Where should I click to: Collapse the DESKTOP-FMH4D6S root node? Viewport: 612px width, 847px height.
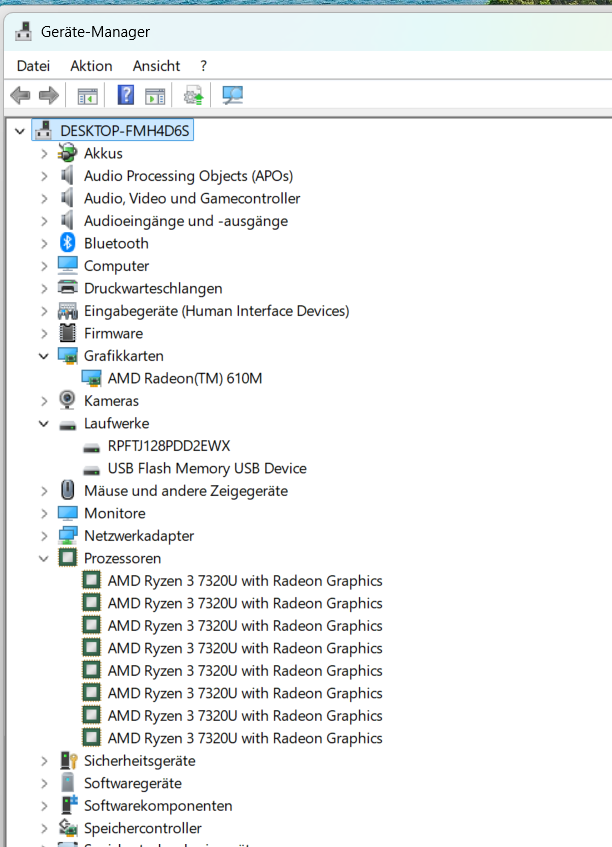[x=20, y=131]
